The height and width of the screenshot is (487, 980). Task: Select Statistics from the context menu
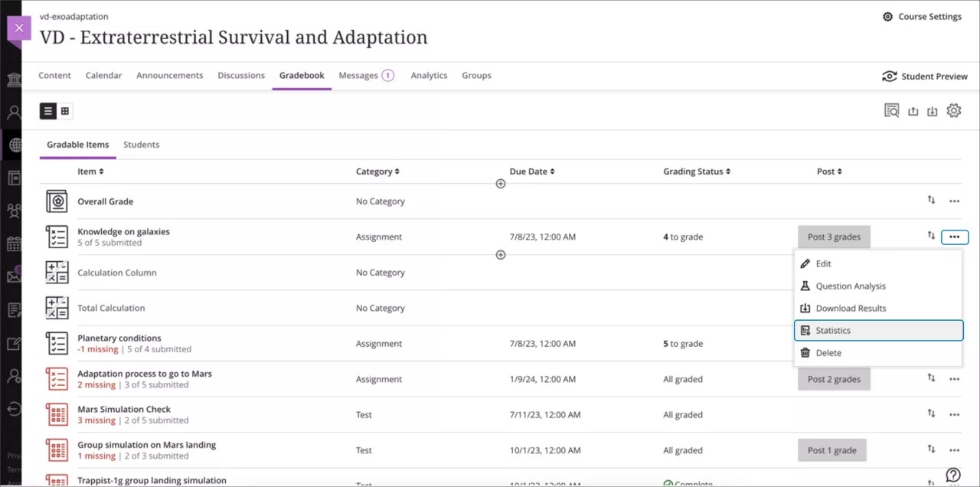pyautogui.click(x=833, y=330)
